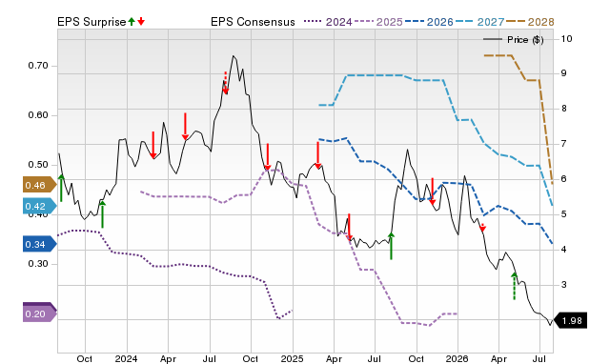Toggle the 2028 consensus series in legend
This screenshot has width=610, height=364.
pos(530,22)
